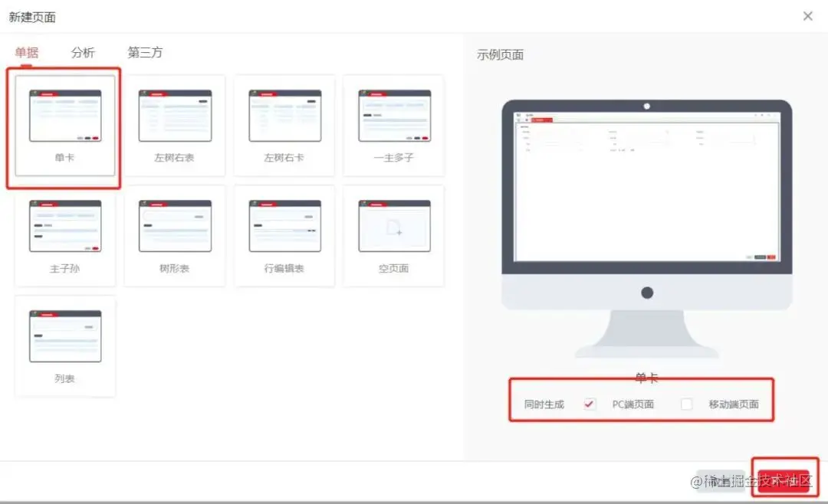Screen dimensions: 828x504
Task: Select the 行编辑表 template
Action: 284,230
